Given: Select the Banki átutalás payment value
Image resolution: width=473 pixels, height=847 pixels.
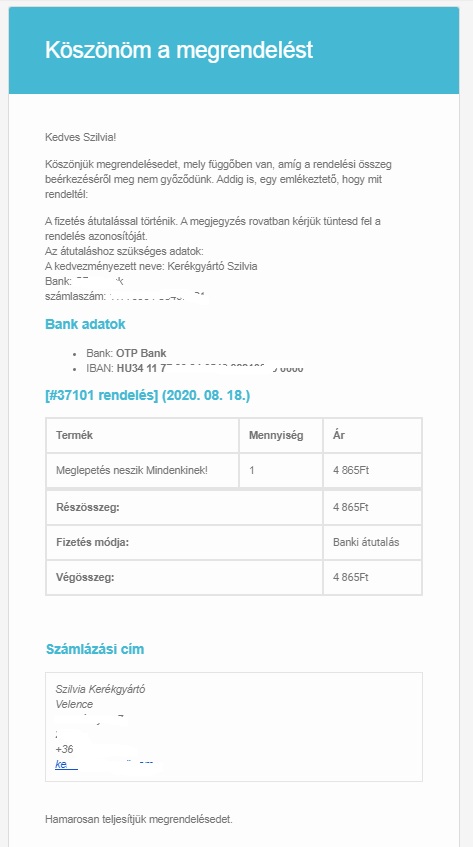Looking at the screenshot, I should click(366, 542).
